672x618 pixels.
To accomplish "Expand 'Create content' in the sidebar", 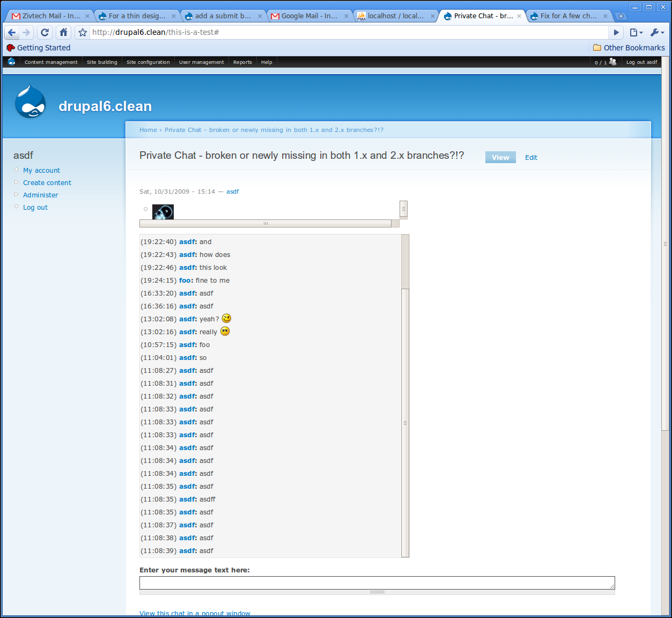I will [x=47, y=183].
